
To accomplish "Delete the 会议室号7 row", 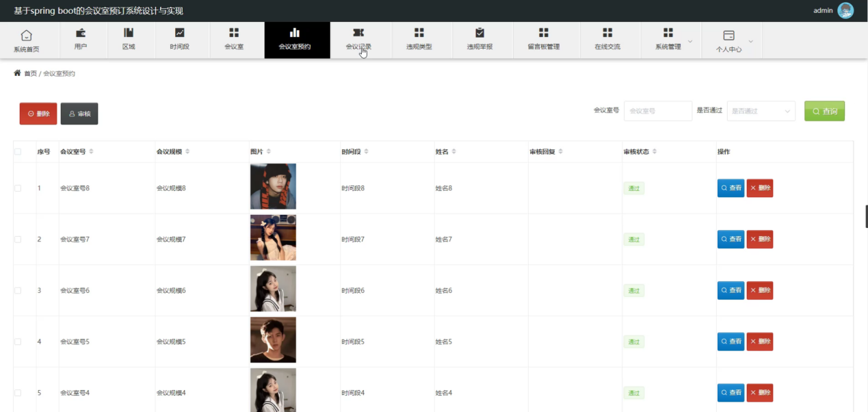I will [x=760, y=240].
